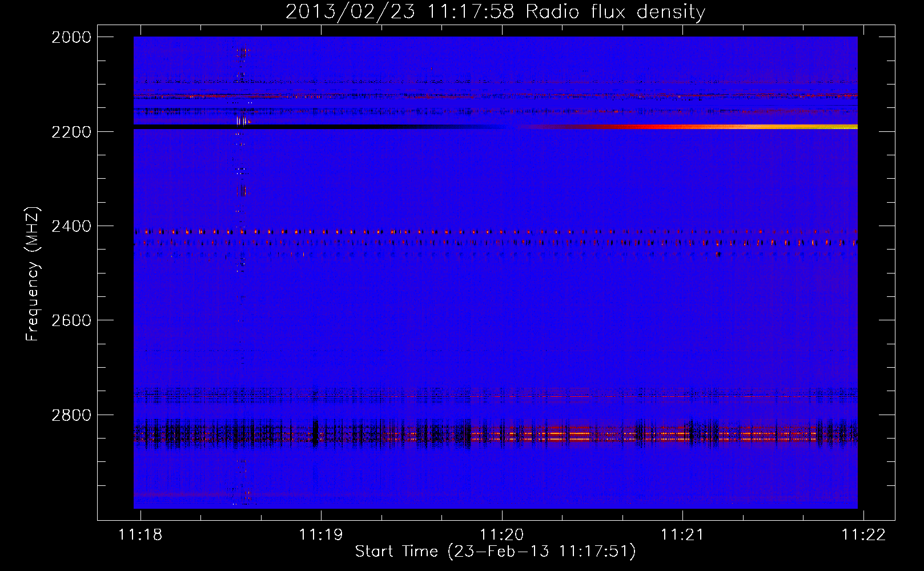Click the 'Start Time (23-Feb-13 11:17:51)' axis label
Image resolution: width=924 pixels, height=571 pixels.
(495, 552)
